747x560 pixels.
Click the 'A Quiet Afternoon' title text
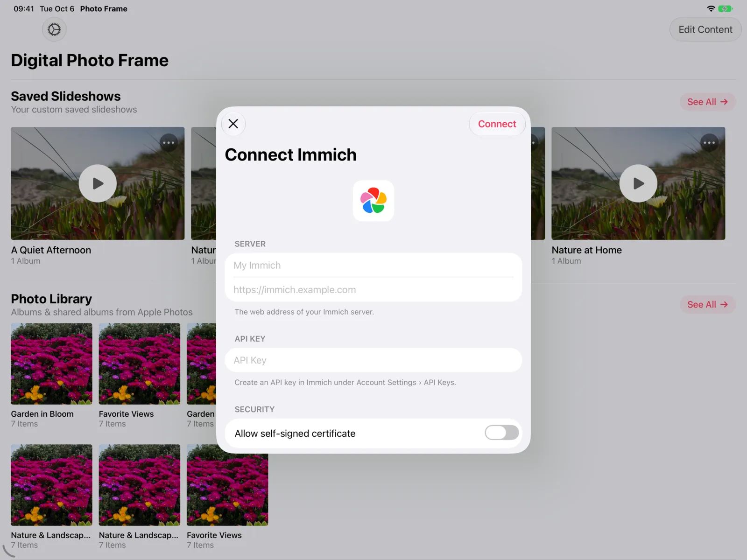51,250
